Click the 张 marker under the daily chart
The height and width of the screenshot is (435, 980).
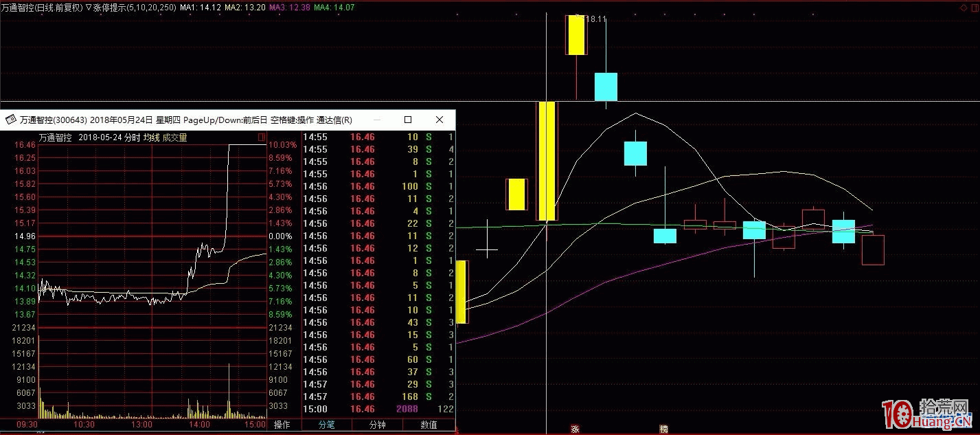574,429
